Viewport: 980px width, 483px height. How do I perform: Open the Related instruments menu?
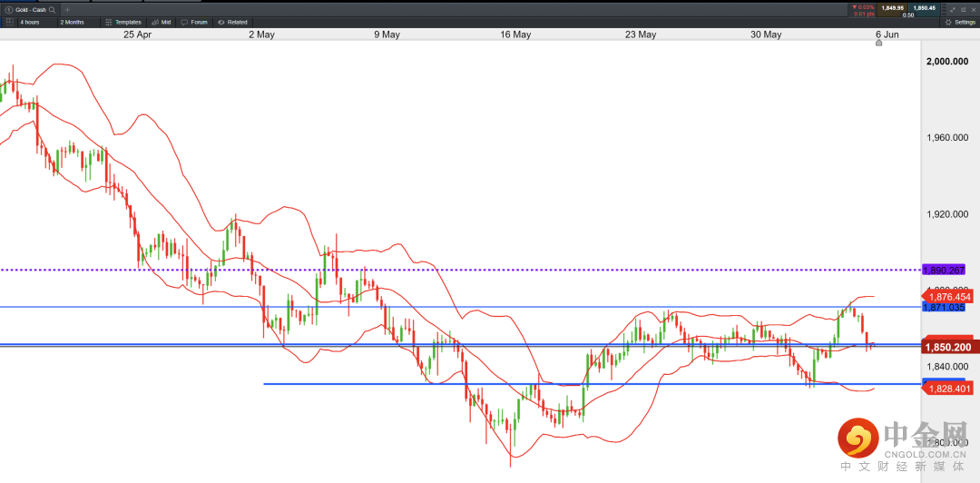point(232,21)
